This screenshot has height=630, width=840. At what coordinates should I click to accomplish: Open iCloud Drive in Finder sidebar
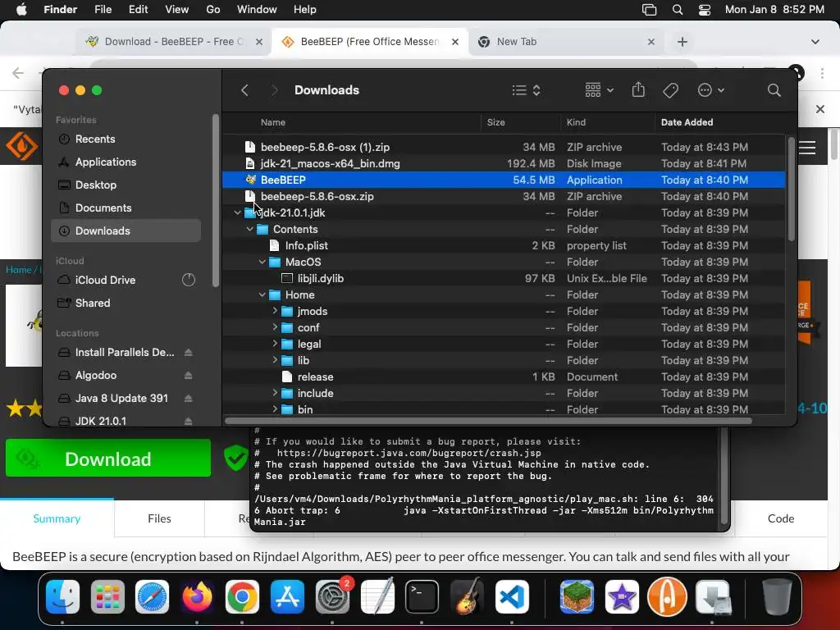click(x=126, y=280)
